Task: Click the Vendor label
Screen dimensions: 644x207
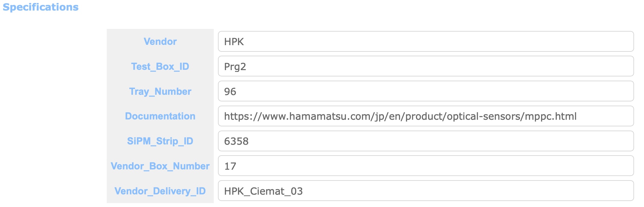Action: [x=160, y=42]
